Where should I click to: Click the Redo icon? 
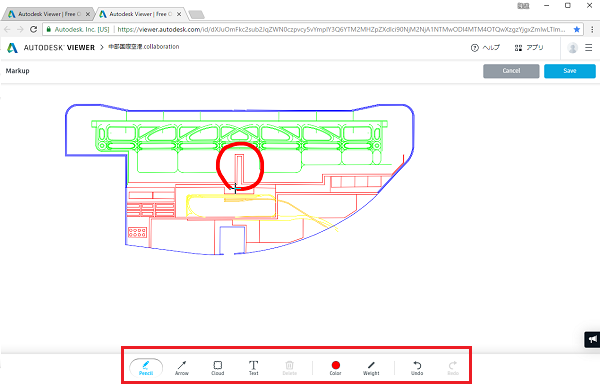[x=453, y=368]
